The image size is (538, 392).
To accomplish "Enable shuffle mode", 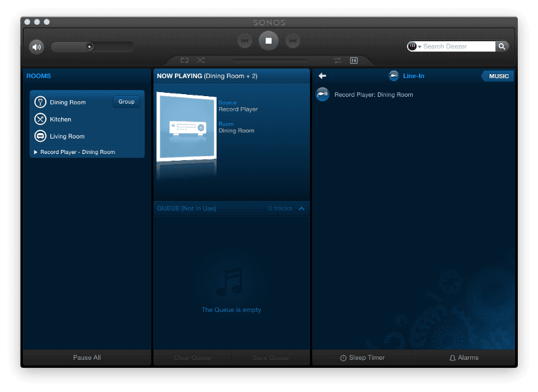I will pos(200,60).
